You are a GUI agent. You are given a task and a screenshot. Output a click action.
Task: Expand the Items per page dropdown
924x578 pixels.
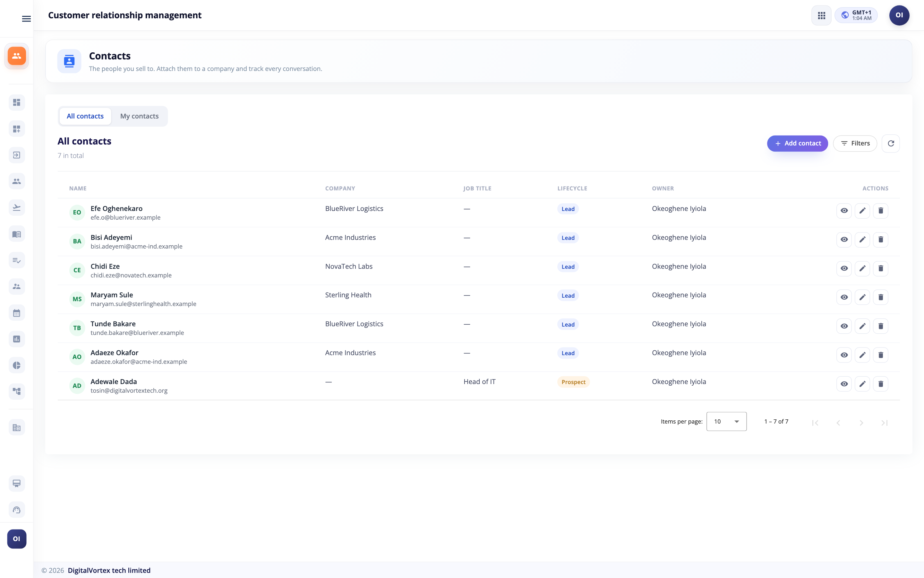(x=726, y=422)
